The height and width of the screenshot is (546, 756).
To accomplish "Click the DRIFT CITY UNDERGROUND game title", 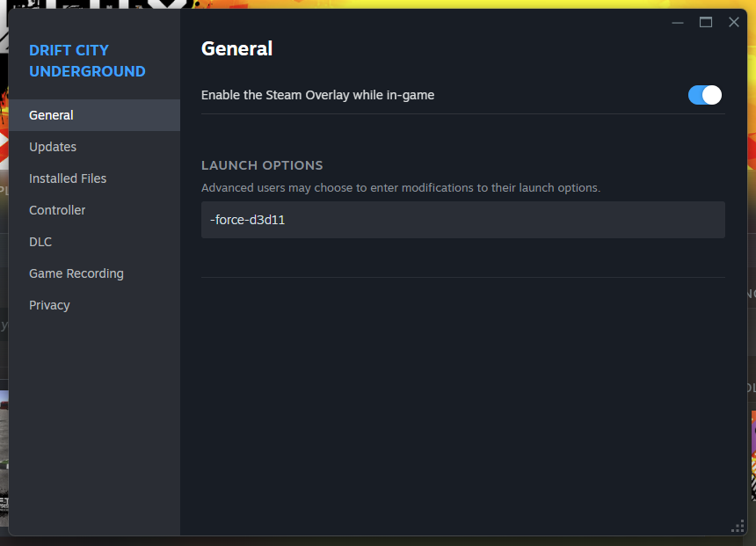I will (87, 61).
